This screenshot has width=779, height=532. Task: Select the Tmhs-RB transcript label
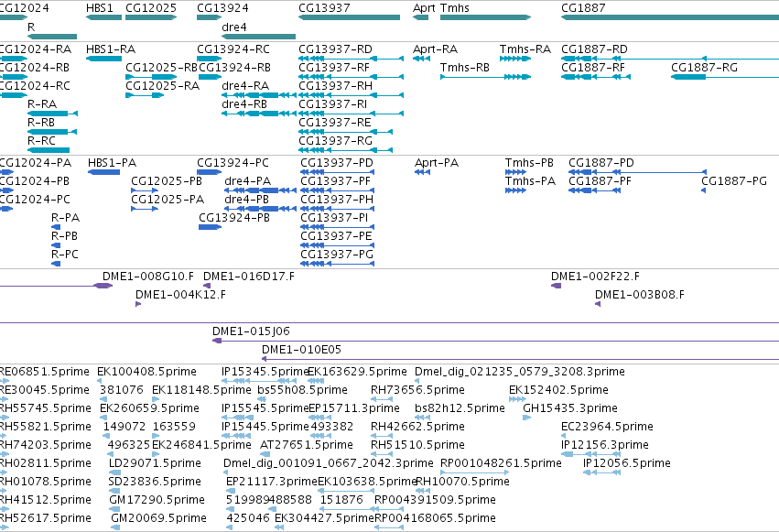464,68
